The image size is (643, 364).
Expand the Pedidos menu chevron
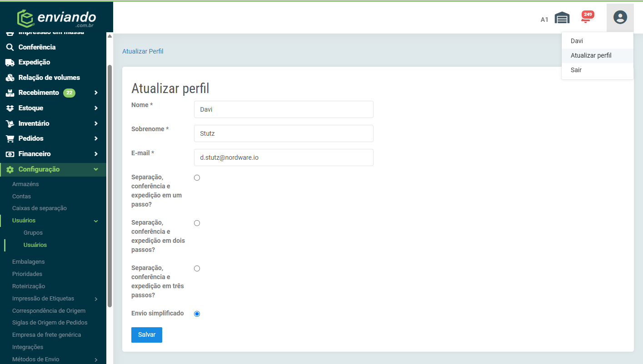(96, 138)
